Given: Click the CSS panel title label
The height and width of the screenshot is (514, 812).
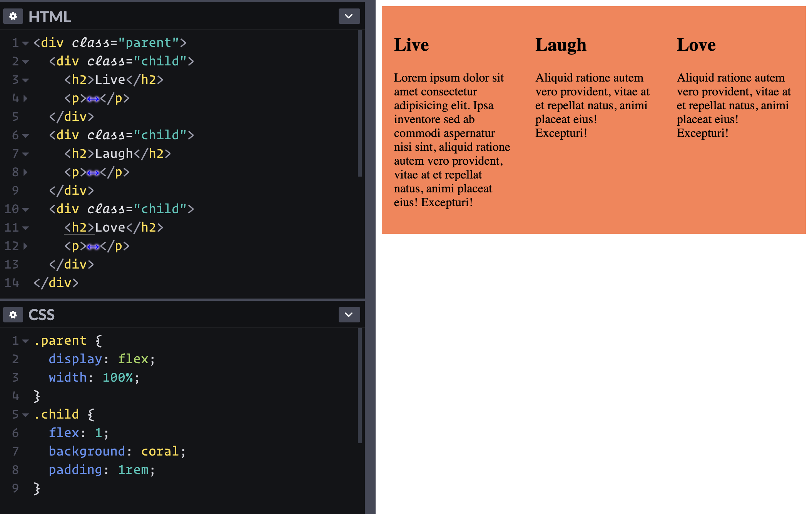Looking at the screenshot, I should pyautogui.click(x=42, y=315).
